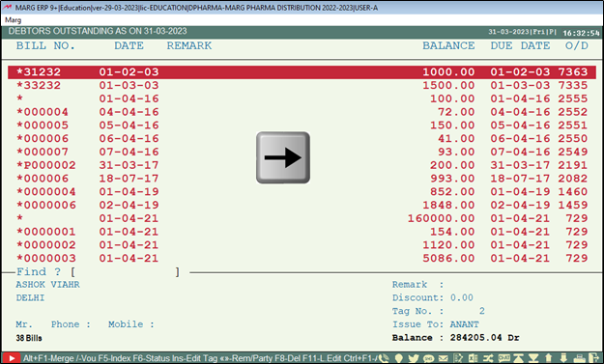
Task: Click the printer icon
Action: pos(579,358)
